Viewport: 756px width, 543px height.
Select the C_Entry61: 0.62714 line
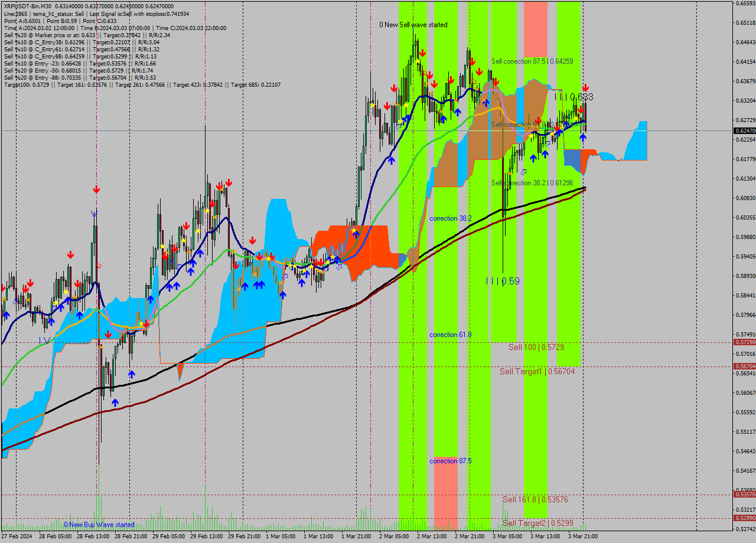click(x=82, y=49)
